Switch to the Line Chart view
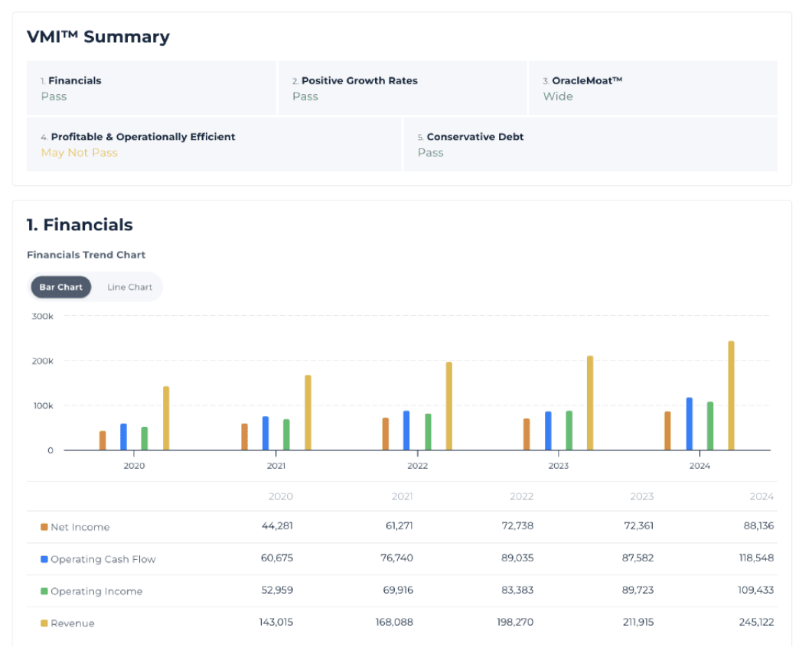 (x=129, y=288)
